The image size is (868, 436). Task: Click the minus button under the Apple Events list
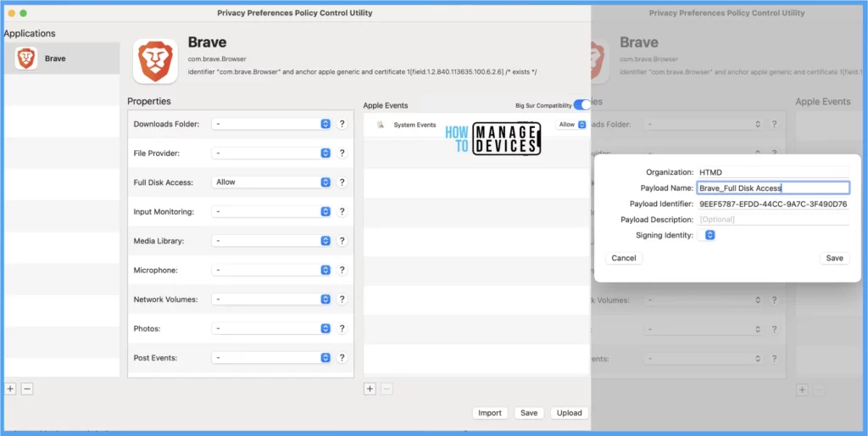pos(387,388)
